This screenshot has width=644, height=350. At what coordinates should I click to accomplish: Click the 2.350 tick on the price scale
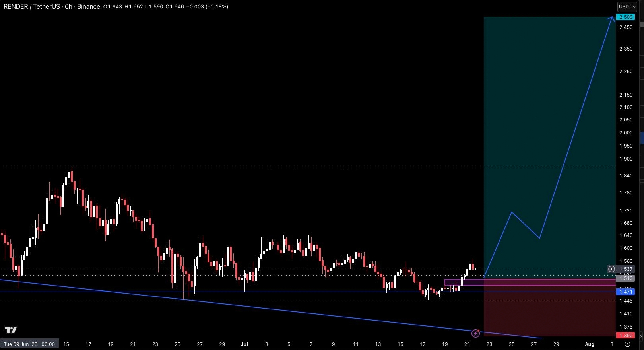click(626, 49)
